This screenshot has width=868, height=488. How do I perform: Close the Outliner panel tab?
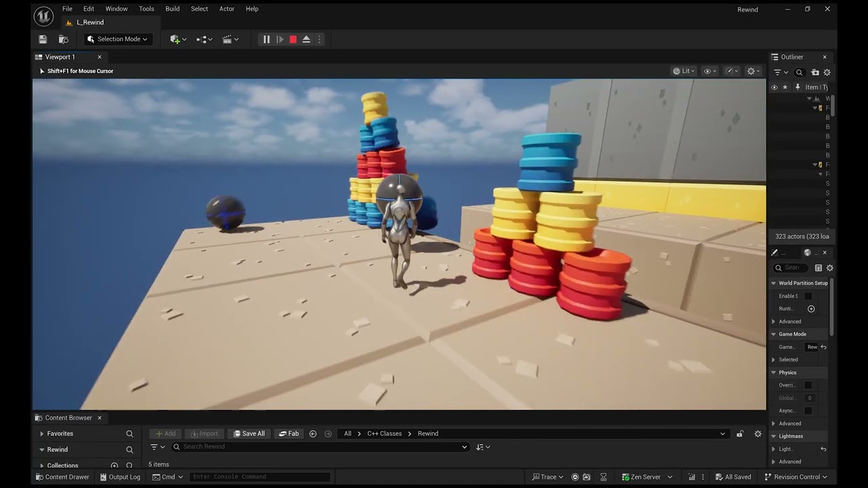[x=825, y=57]
